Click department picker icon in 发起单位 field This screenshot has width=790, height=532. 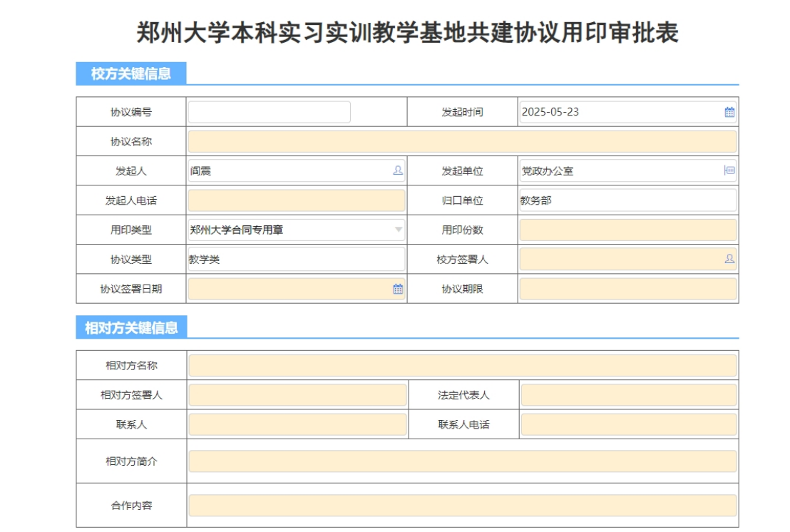click(x=729, y=170)
